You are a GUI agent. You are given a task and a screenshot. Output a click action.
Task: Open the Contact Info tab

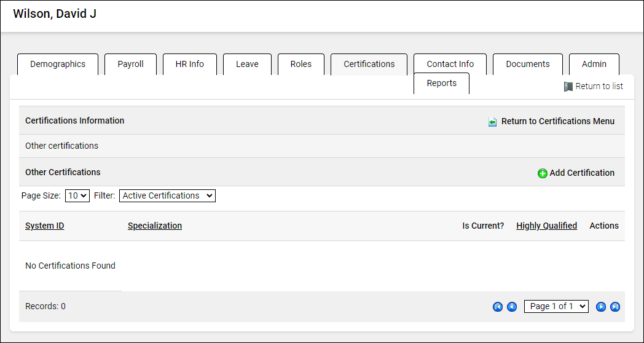click(x=450, y=64)
